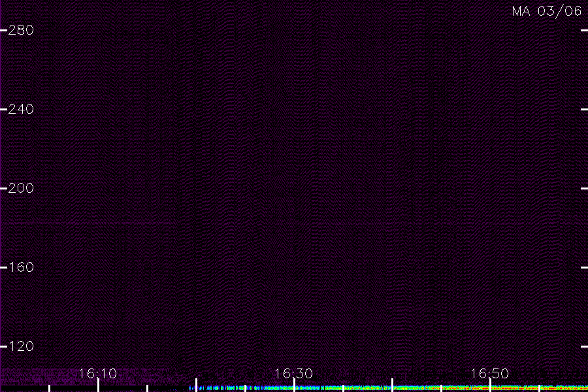Click the 200 frequency axis label
The width and height of the screenshot is (588, 392).
pyautogui.click(x=21, y=188)
